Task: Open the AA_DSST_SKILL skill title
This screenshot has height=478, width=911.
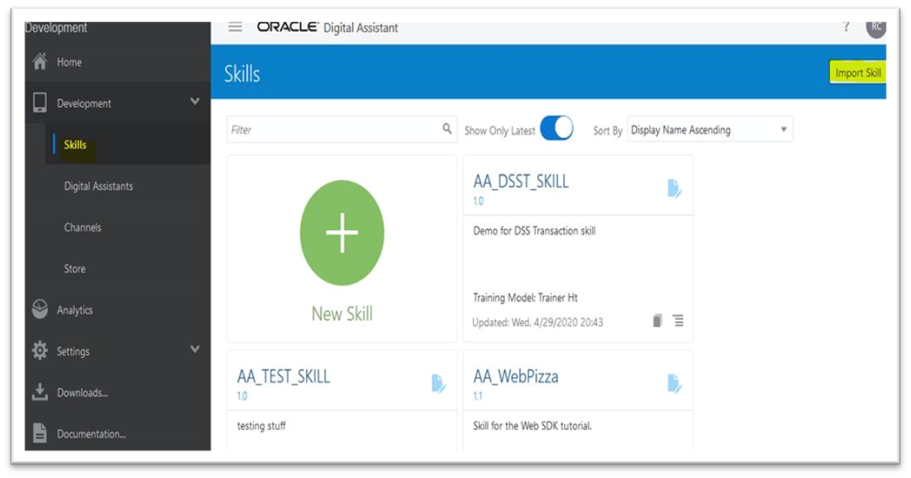Action: click(x=521, y=181)
